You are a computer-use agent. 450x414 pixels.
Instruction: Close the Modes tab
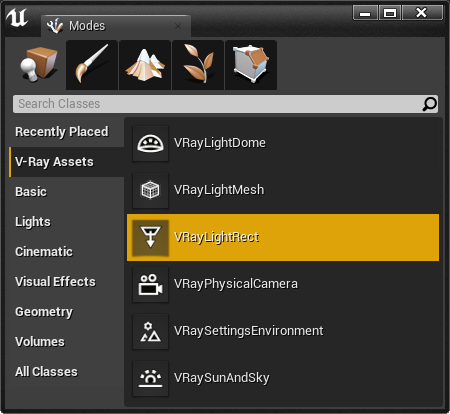[178, 26]
